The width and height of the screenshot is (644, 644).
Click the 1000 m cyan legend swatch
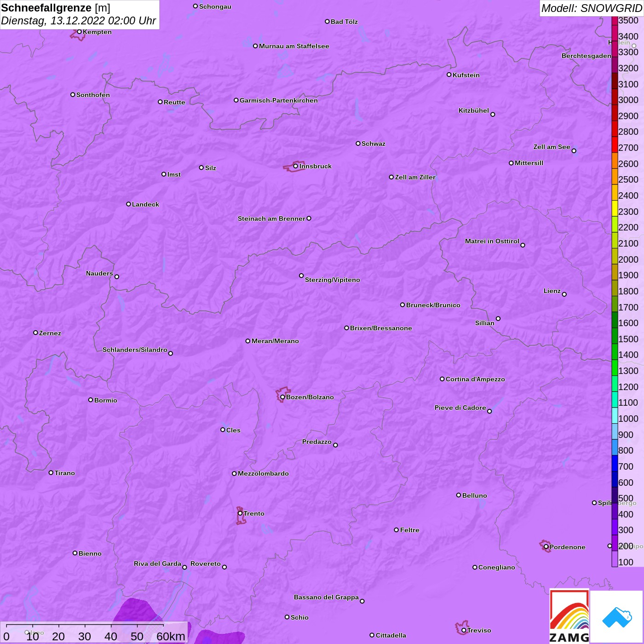615,415
